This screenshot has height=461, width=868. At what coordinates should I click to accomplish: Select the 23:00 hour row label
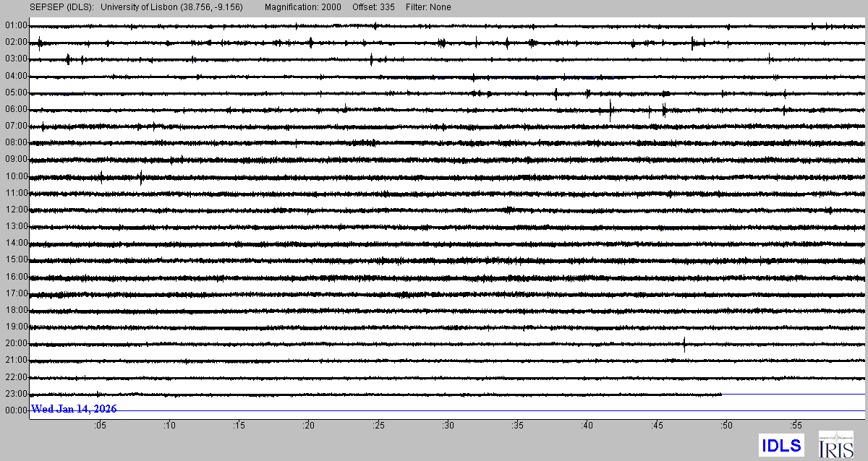pyautogui.click(x=16, y=394)
